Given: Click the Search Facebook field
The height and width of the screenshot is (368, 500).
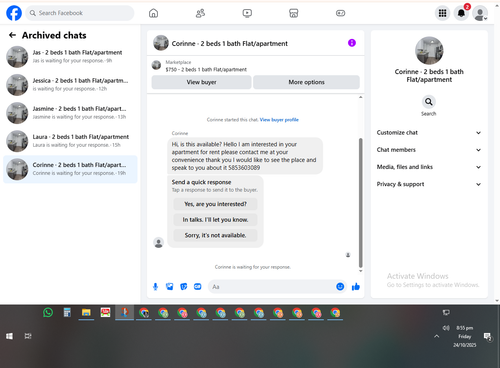Looking at the screenshot, I should [80, 13].
